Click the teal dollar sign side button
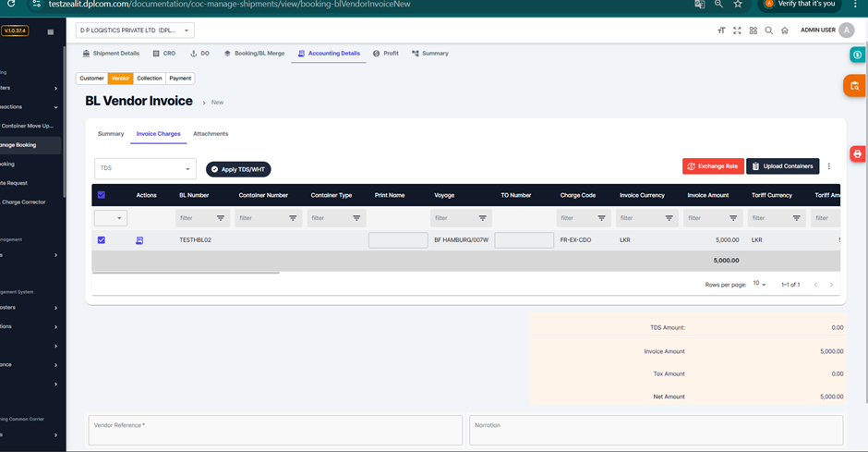Viewport: 868px width, 452px height. point(858,55)
